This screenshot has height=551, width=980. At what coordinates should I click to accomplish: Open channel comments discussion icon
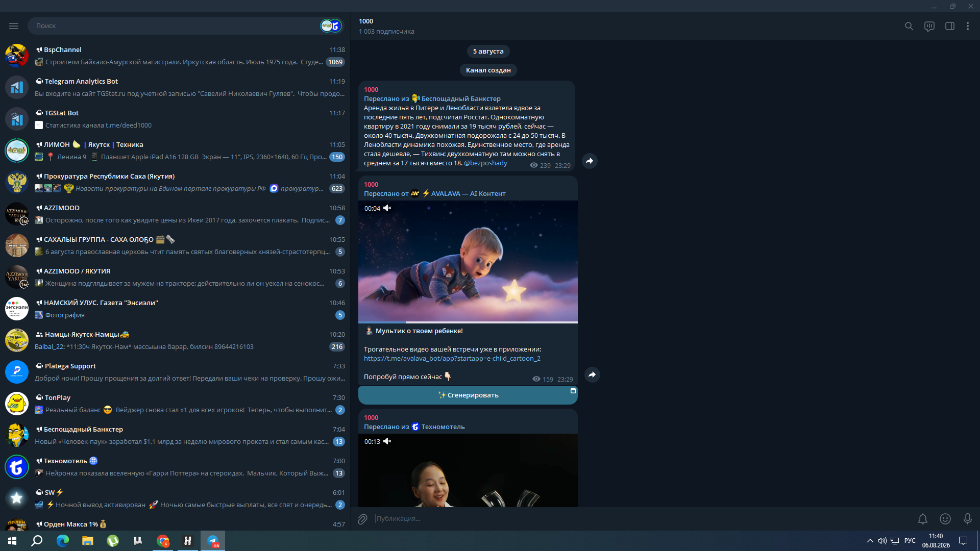click(x=929, y=26)
